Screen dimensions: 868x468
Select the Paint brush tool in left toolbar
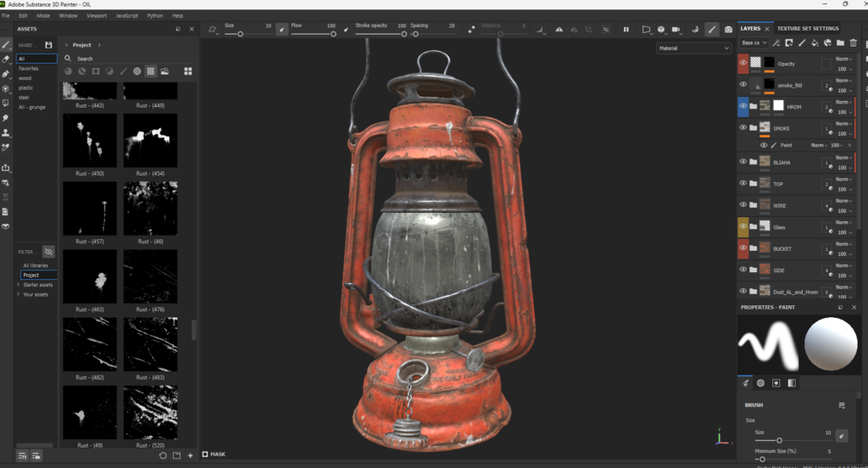[x=6, y=45]
